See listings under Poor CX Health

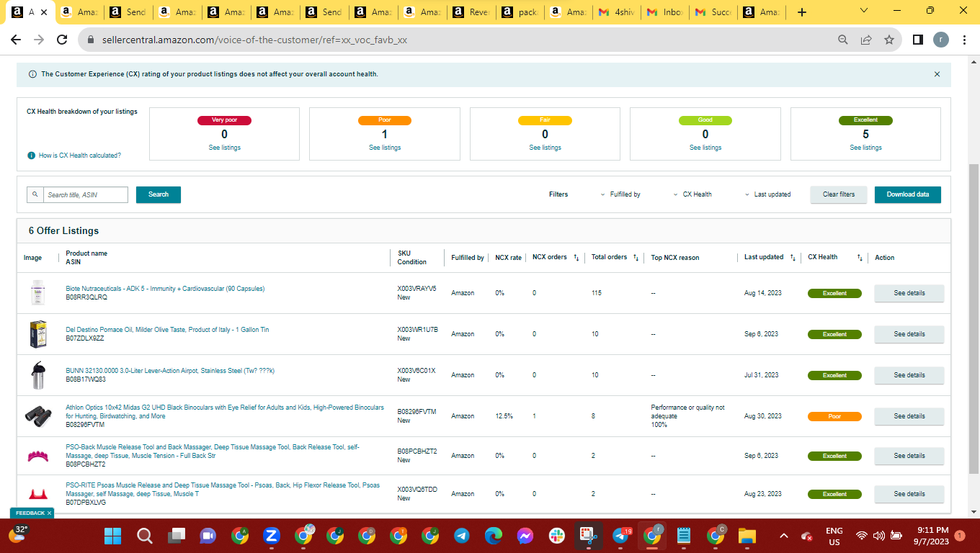tap(385, 148)
